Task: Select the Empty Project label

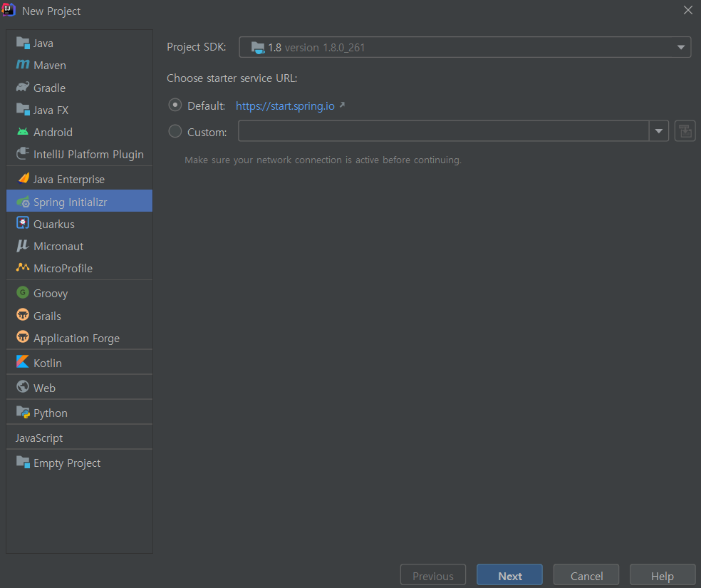Action: click(x=67, y=463)
